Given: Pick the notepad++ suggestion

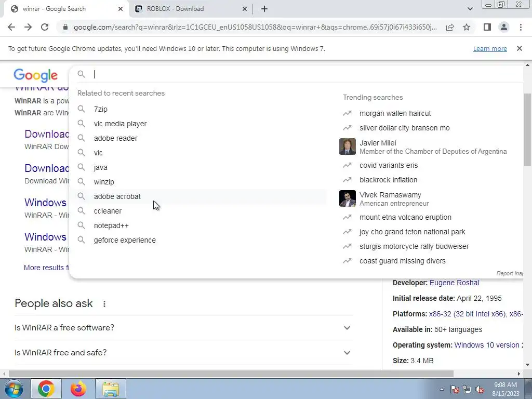Looking at the screenshot, I should pyautogui.click(x=198, y=225).
